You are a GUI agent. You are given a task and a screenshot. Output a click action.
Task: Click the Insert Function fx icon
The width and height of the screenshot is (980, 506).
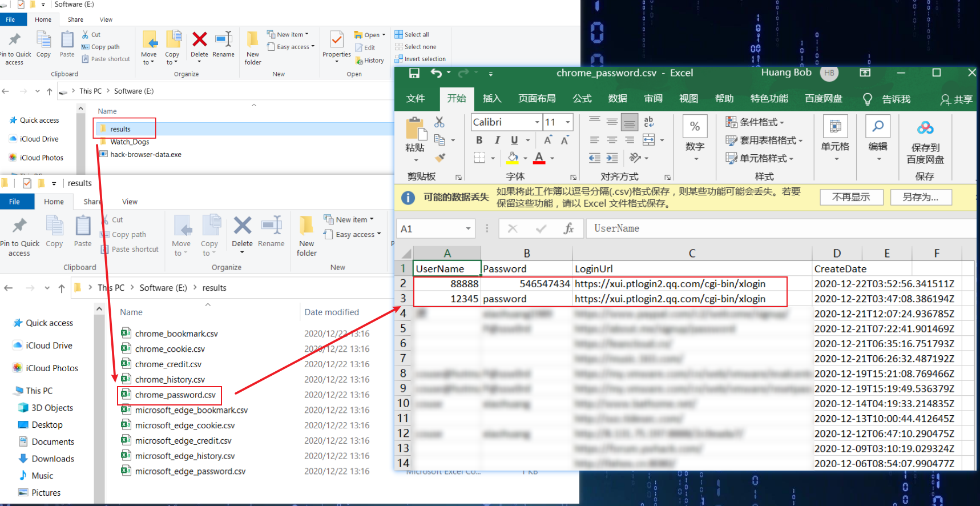point(568,229)
